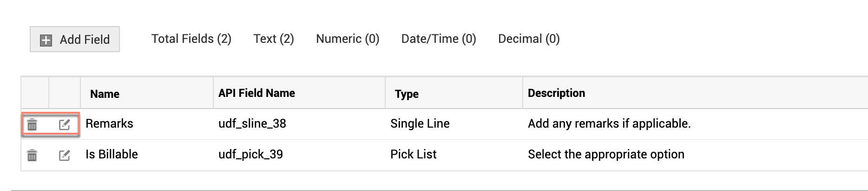The image size is (868, 191).
Task: Click the Pick List type cell
Action: (413, 154)
